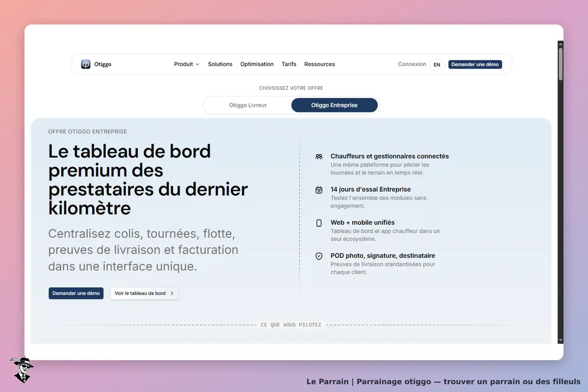Click the calendar icon beside 14 jours d'essai
588x392 pixels.
pos(319,190)
